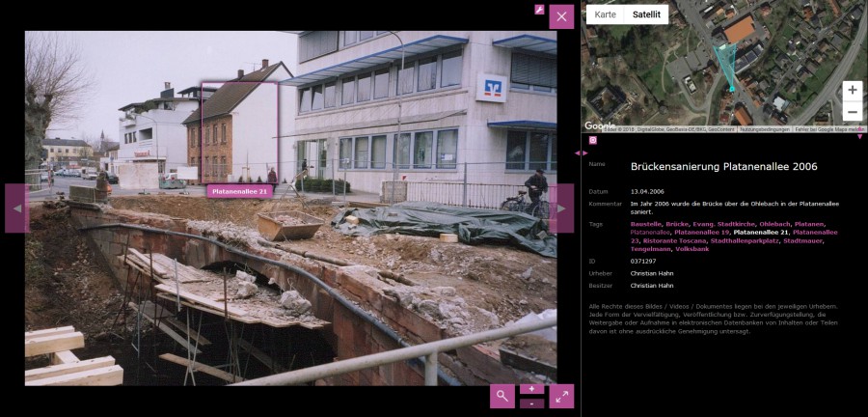Zoom in on the photo with the plus button
The height and width of the screenshot is (417, 868).
coord(531,389)
